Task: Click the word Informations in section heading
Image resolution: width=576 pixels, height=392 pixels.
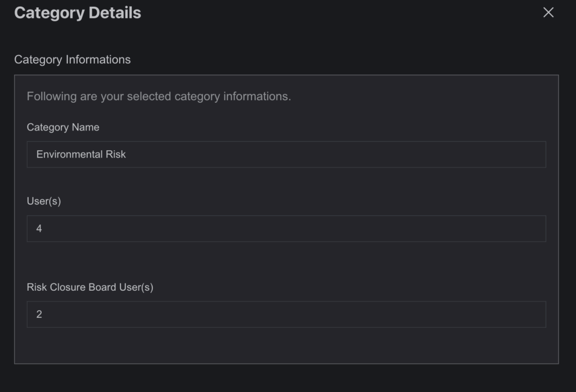Action: [98, 60]
